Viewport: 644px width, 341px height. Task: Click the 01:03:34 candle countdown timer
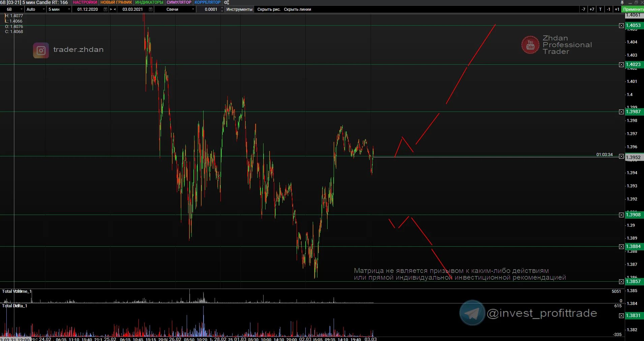[605, 155]
